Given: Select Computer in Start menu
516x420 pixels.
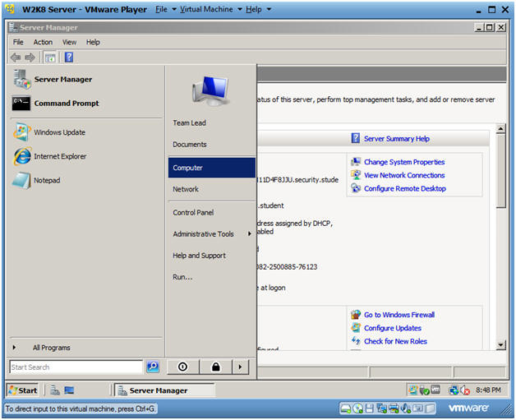Looking at the screenshot, I should [212, 168].
